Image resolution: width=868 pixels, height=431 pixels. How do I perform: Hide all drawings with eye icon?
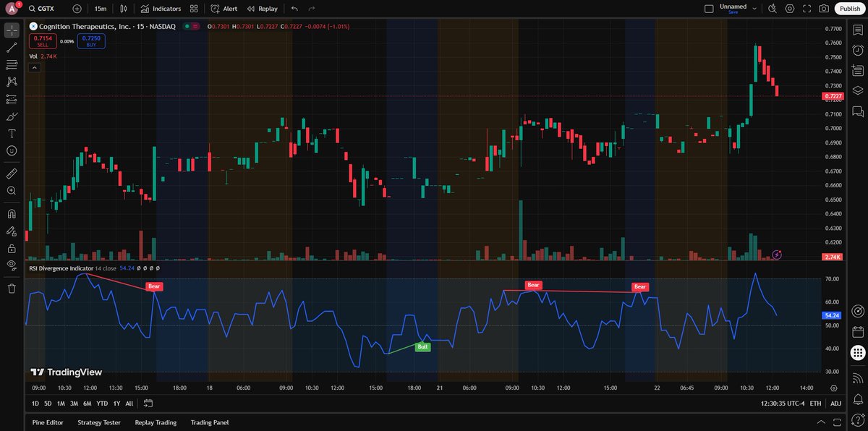point(12,265)
